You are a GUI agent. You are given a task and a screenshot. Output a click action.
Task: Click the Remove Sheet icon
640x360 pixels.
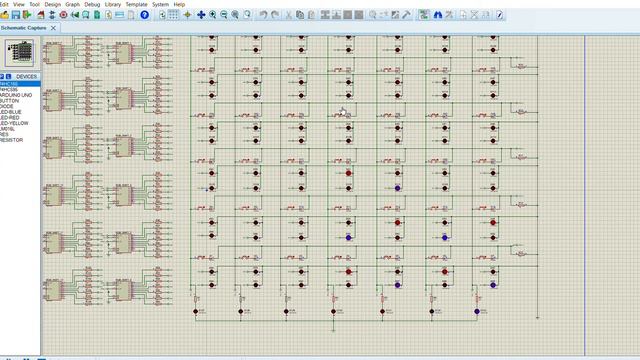474,15
